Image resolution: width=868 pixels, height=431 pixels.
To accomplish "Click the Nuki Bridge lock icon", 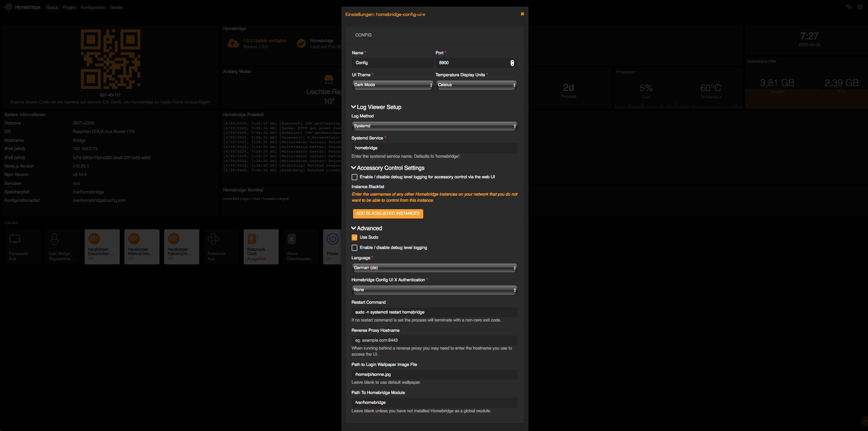I will point(55,239).
